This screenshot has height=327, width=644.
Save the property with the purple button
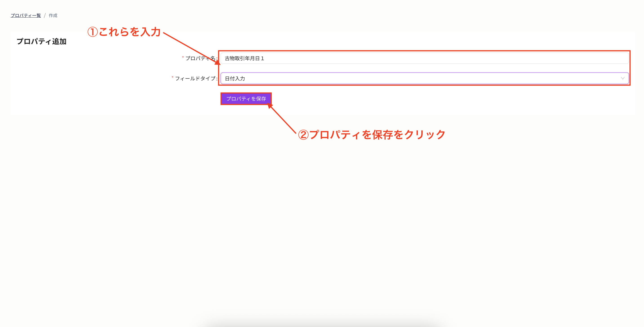pos(246,99)
